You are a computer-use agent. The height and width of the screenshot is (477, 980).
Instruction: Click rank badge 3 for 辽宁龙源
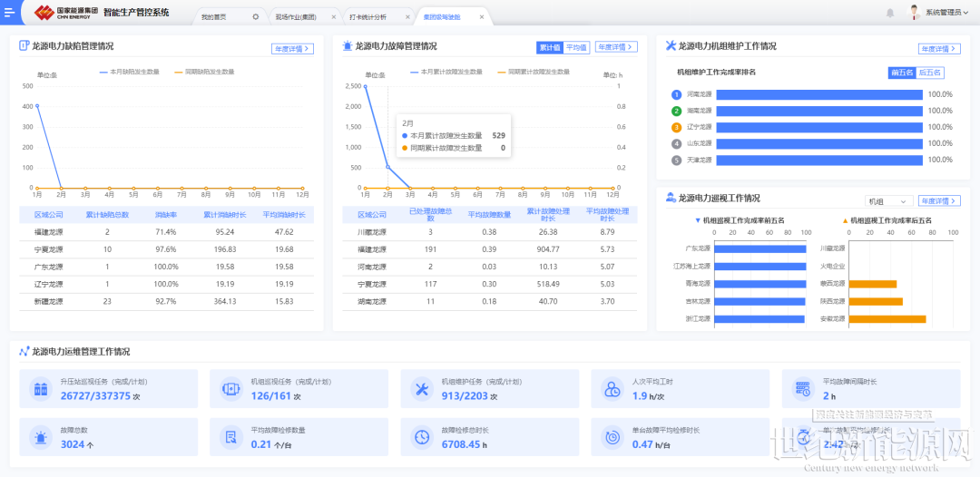(676, 127)
